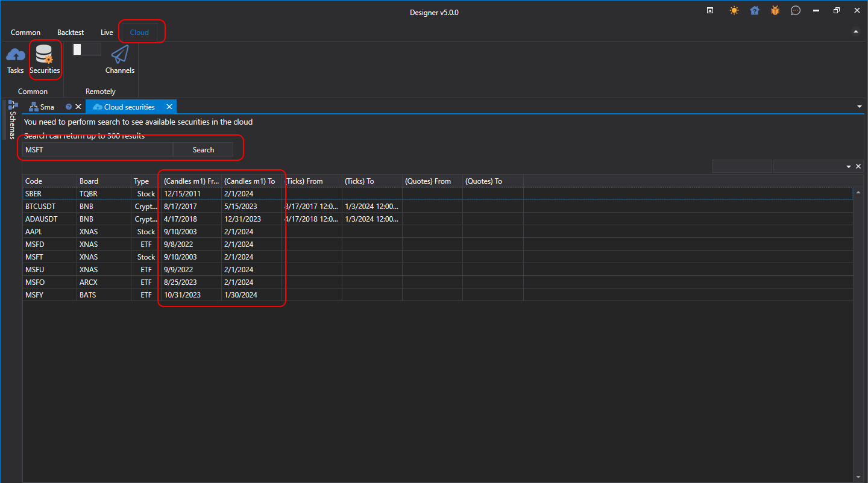Viewport: 868px width, 483px height.
Task: Switch to light theme sun icon
Action: 734,11
